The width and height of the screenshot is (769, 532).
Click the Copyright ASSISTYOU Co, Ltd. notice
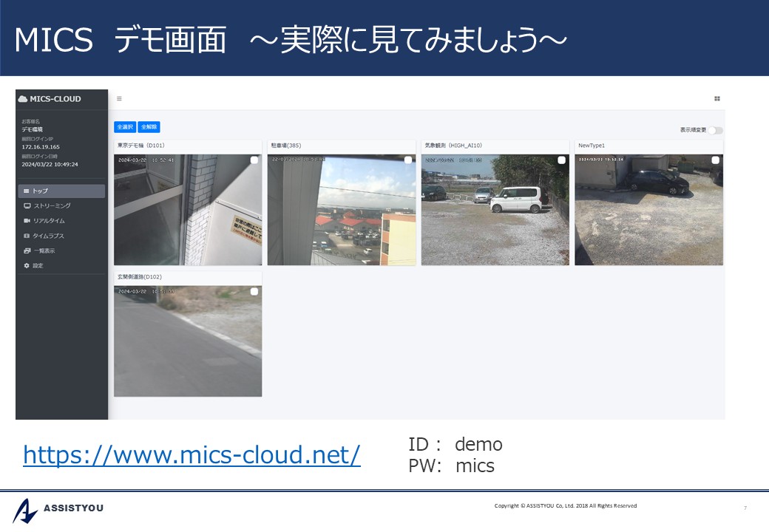click(566, 505)
